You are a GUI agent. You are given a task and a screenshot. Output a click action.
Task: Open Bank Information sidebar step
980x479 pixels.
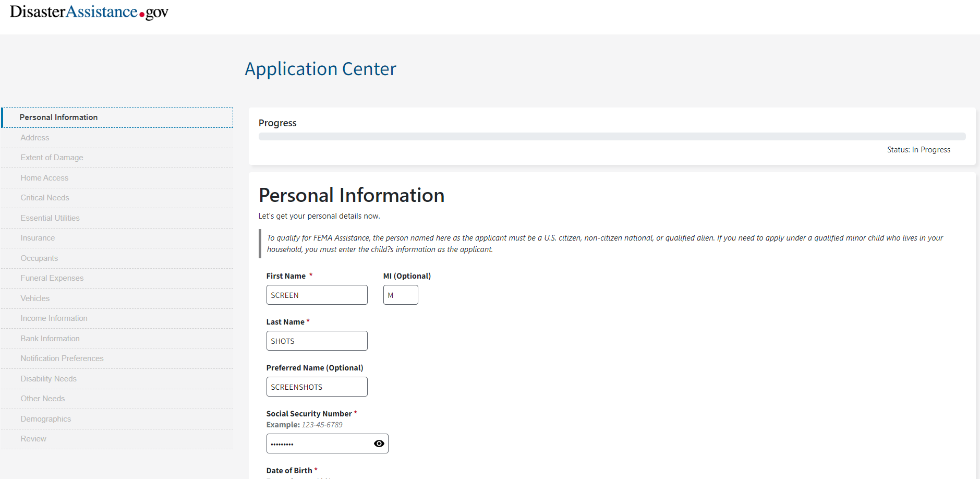click(50, 339)
